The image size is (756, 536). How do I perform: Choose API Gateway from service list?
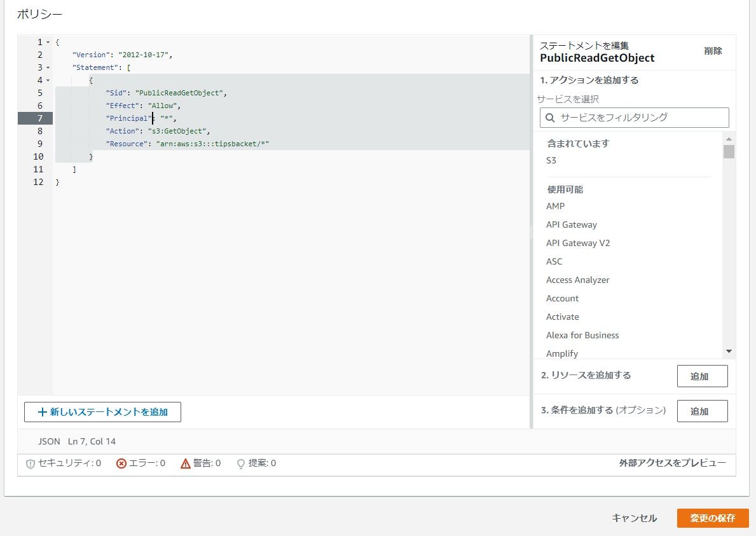coord(572,224)
